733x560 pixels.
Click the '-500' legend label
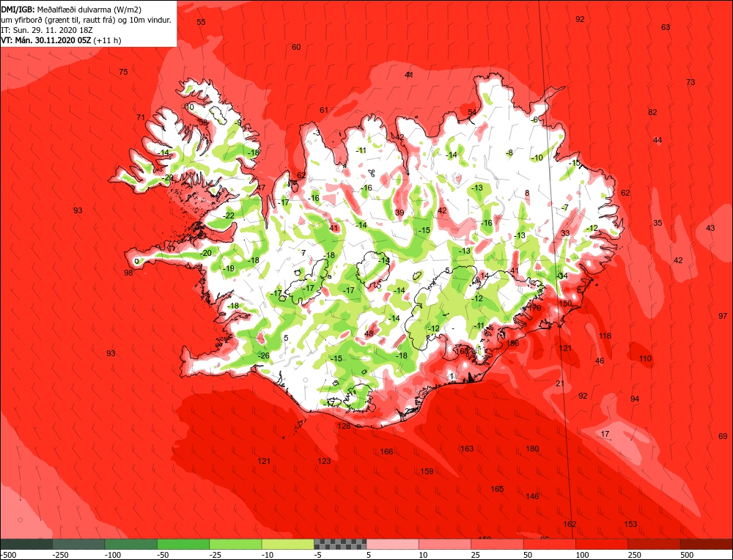pyautogui.click(x=8, y=555)
